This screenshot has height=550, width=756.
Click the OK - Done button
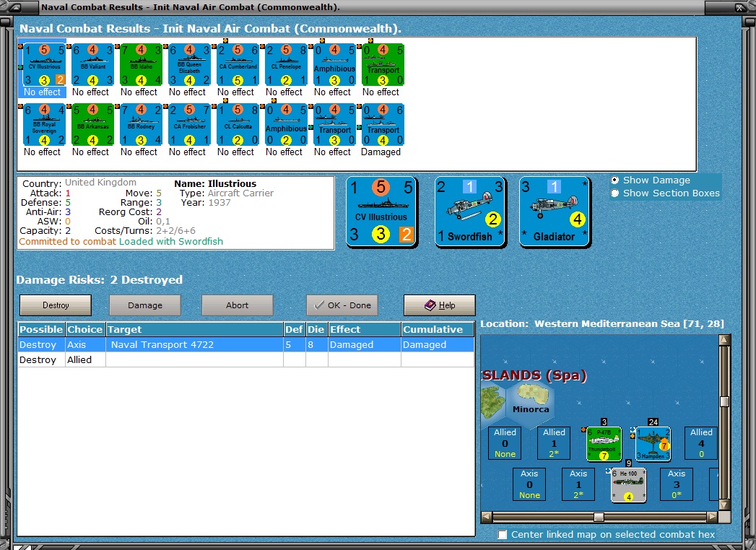click(342, 305)
